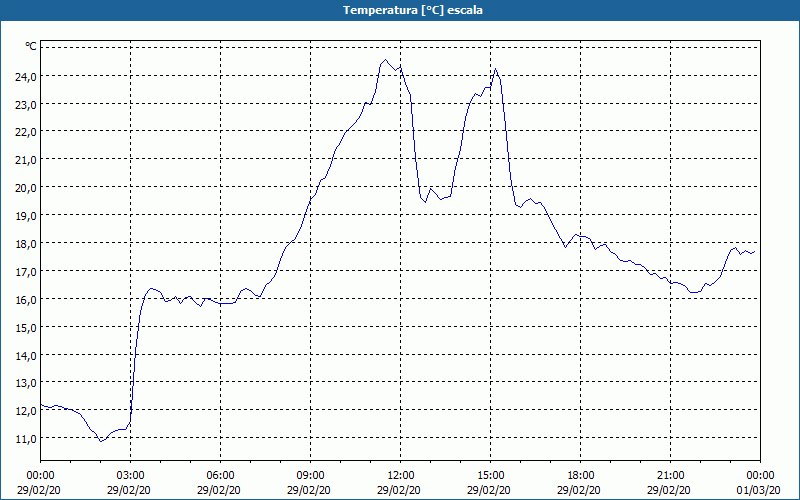Select the 24,0 y-axis label
Viewport: 800px width, 500px height.
(26, 77)
